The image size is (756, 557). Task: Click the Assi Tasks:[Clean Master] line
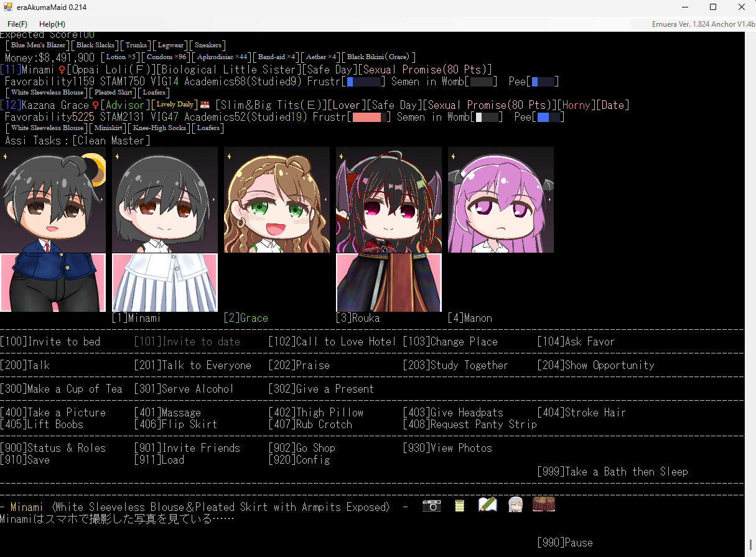(78, 141)
